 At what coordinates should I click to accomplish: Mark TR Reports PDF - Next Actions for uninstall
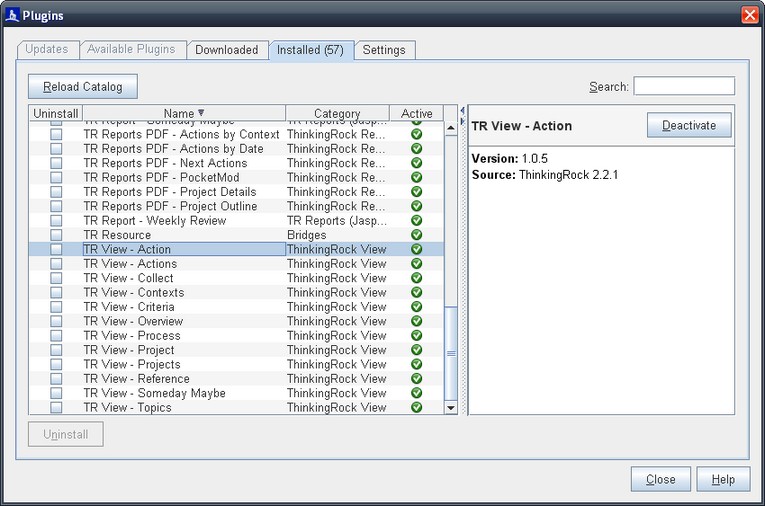coord(56,163)
